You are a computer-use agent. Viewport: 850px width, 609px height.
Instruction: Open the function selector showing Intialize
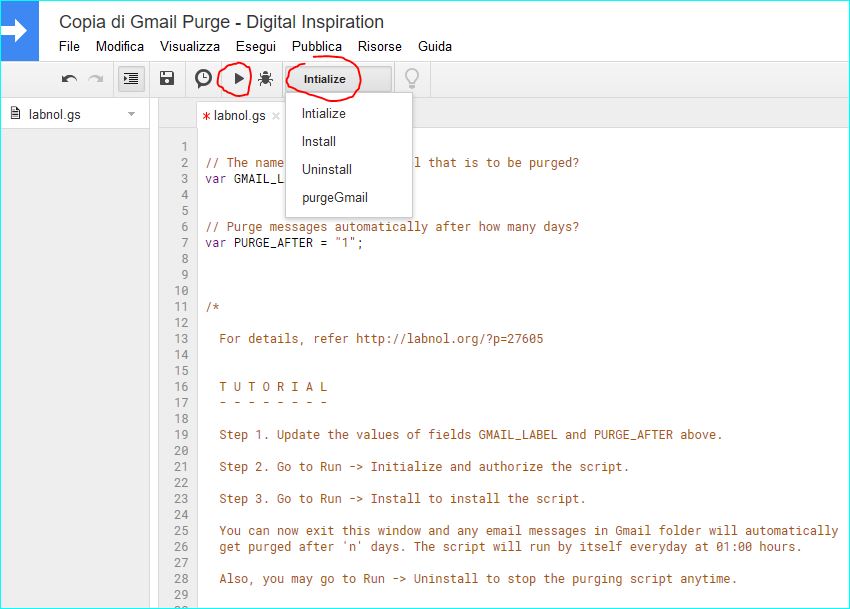[x=340, y=79]
